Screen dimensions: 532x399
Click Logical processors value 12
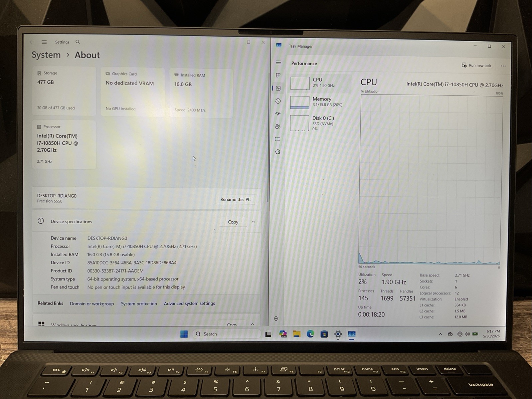tap(457, 293)
